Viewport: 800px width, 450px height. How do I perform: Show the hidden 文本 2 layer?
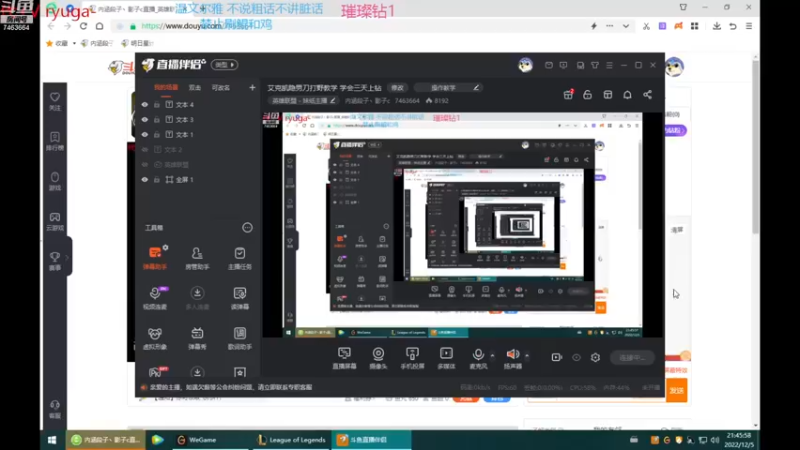(145, 149)
